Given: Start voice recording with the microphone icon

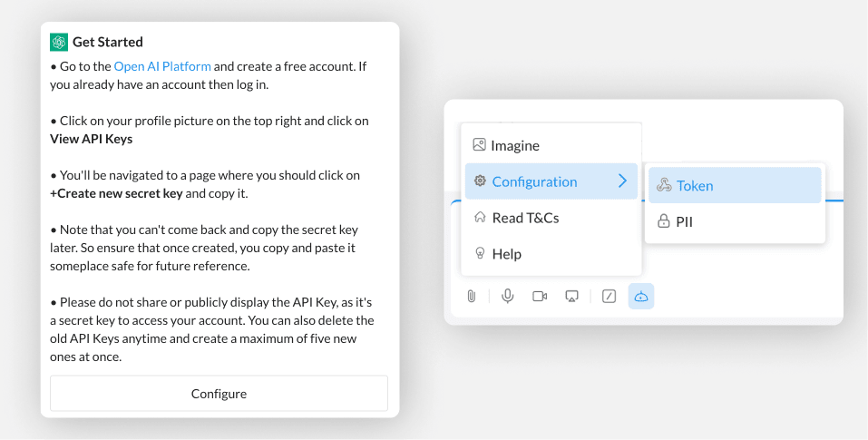Looking at the screenshot, I should (x=507, y=296).
